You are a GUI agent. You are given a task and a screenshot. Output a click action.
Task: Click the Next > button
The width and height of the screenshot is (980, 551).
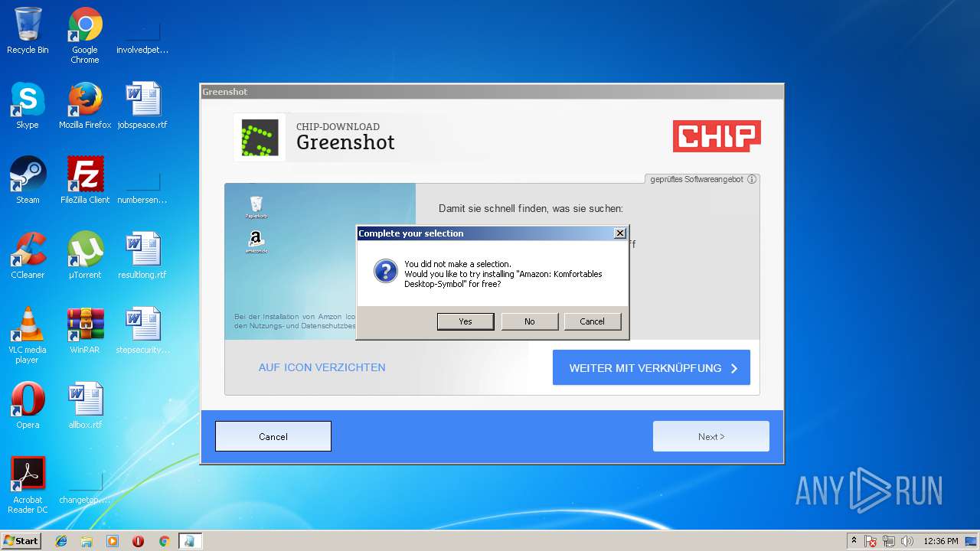pyautogui.click(x=711, y=436)
